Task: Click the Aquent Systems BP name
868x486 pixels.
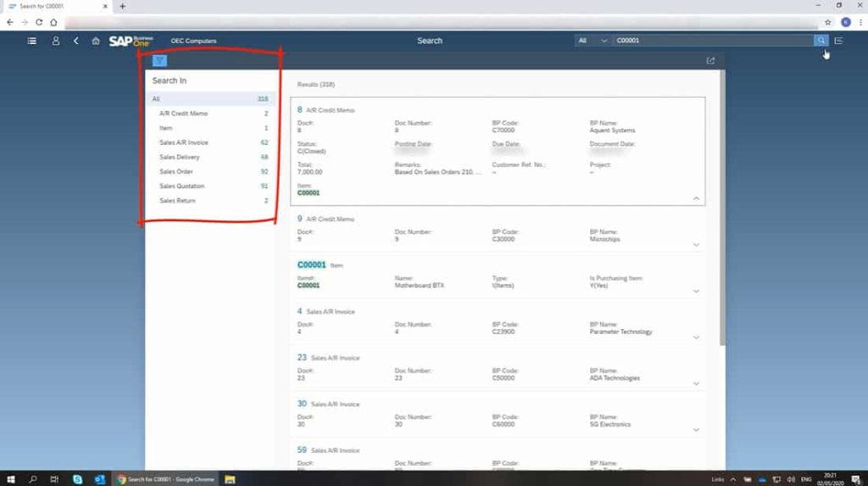Action: pyautogui.click(x=612, y=131)
